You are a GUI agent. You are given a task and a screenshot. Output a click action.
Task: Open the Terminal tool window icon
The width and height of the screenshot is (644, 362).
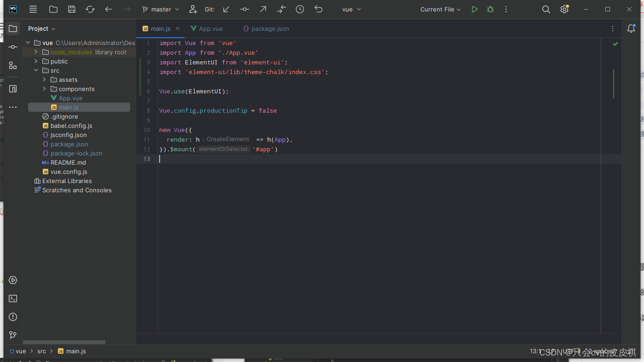[13, 299]
